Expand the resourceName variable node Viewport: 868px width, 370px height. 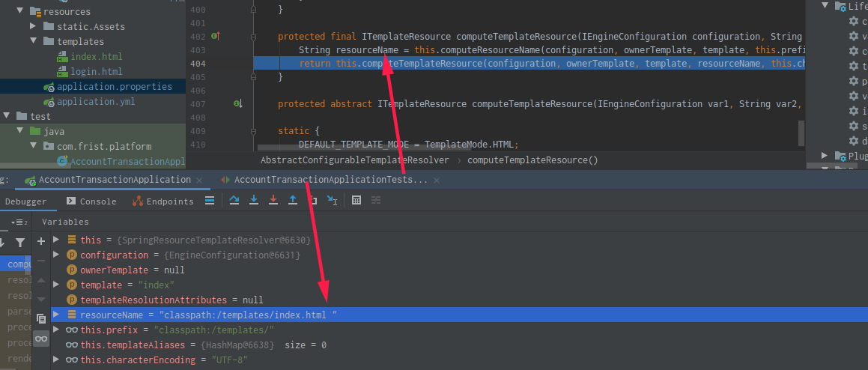(x=55, y=315)
